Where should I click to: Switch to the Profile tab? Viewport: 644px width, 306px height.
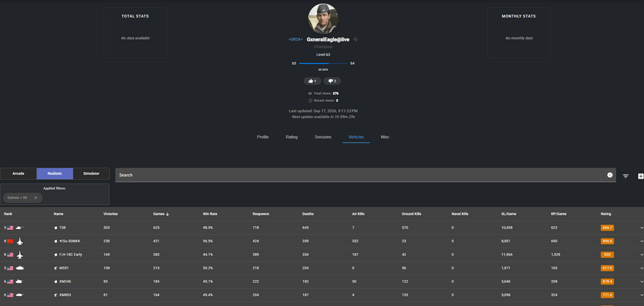pyautogui.click(x=263, y=137)
